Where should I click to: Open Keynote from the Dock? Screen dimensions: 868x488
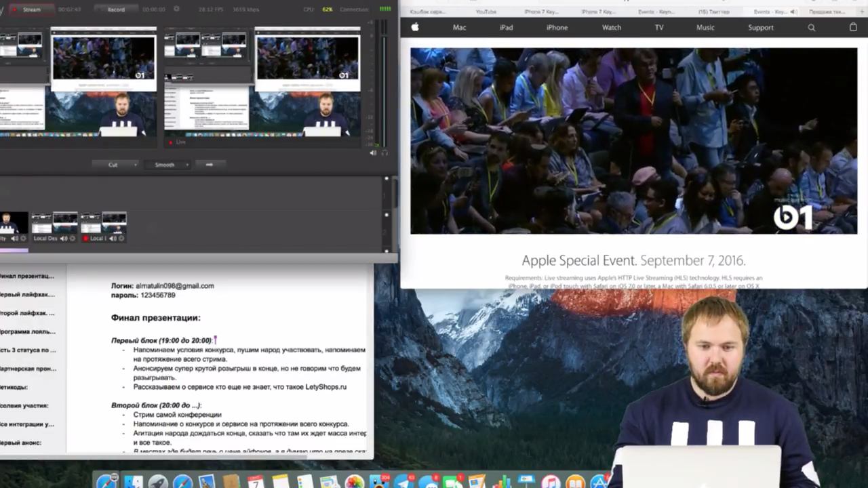pos(526,482)
